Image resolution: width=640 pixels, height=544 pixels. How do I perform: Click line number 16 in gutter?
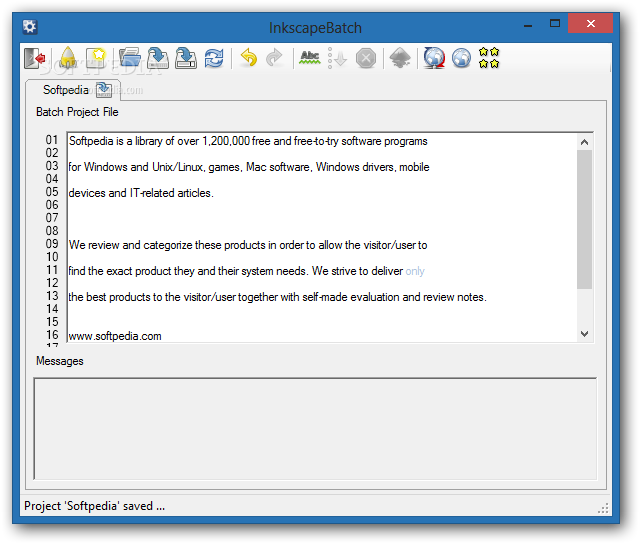click(52, 335)
